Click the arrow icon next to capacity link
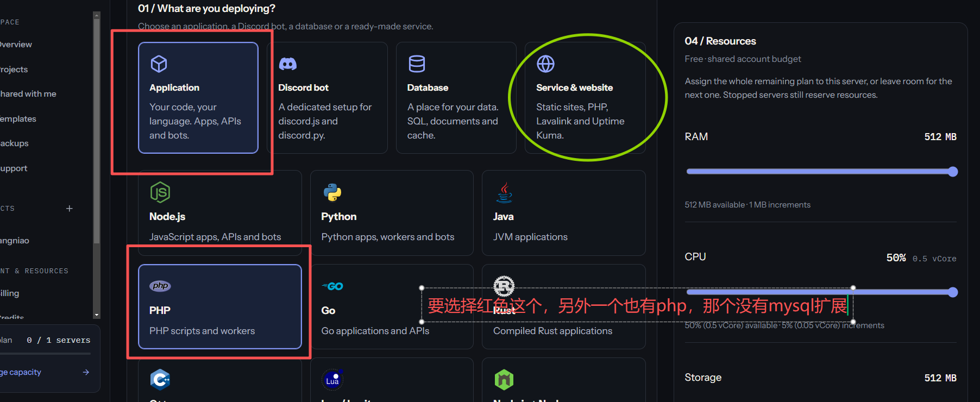The image size is (980, 402). (86, 372)
